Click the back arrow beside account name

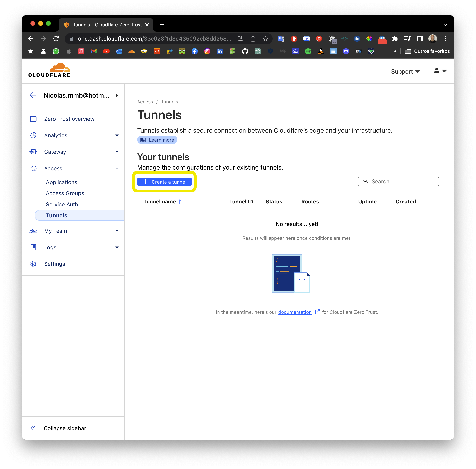tap(33, 95)
